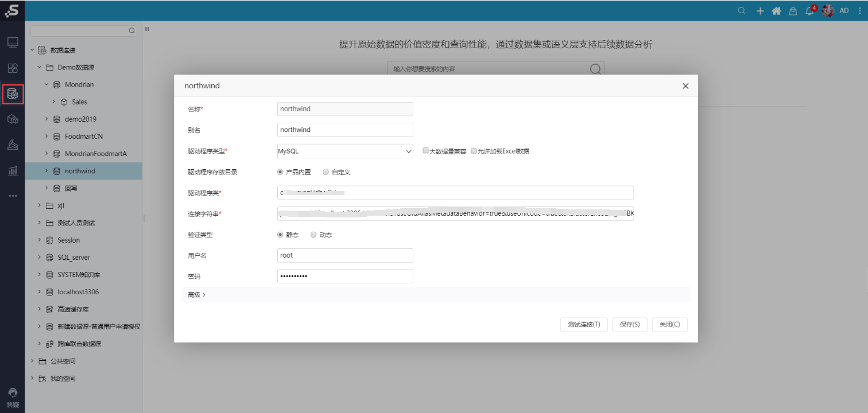Select the 动态 verification type option

(313, 235)
